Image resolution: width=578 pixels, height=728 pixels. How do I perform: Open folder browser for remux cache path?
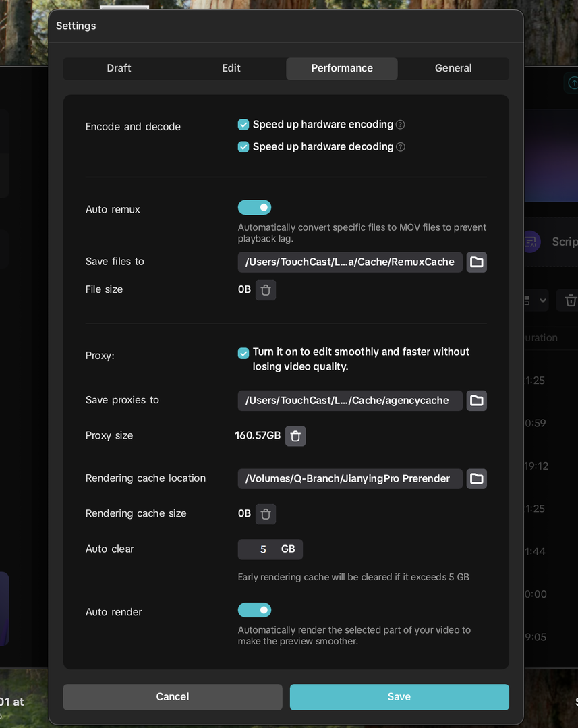(x=476, y=262)
